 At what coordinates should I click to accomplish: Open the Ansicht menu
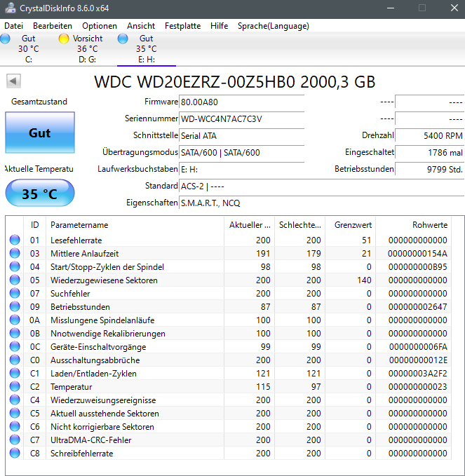[x=141, y=26]
